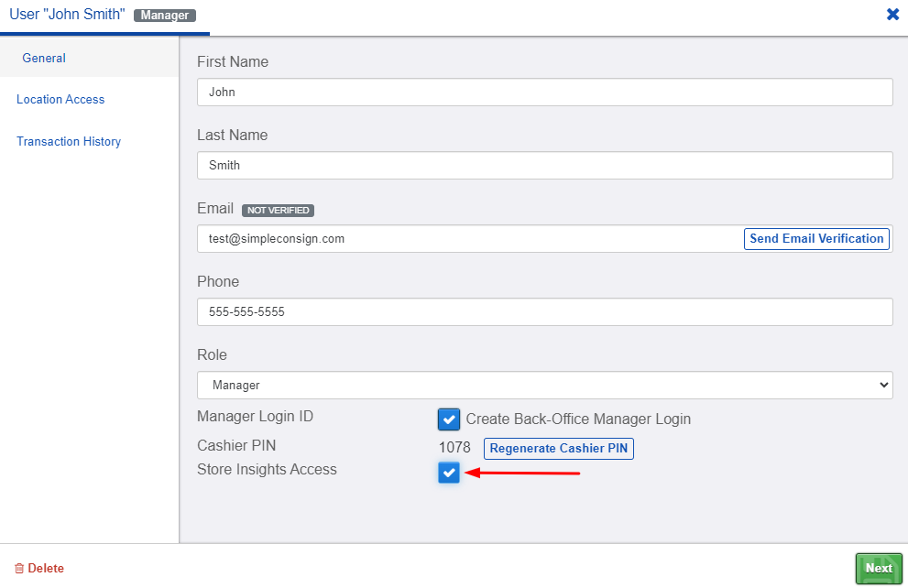Enable the Create Back-Office Manager Login checkbox
Screen dimensions: 908x588
(449, 419)
